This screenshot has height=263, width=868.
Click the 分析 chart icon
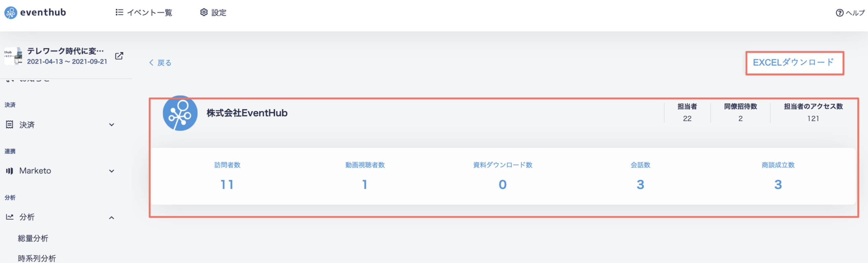10,217
